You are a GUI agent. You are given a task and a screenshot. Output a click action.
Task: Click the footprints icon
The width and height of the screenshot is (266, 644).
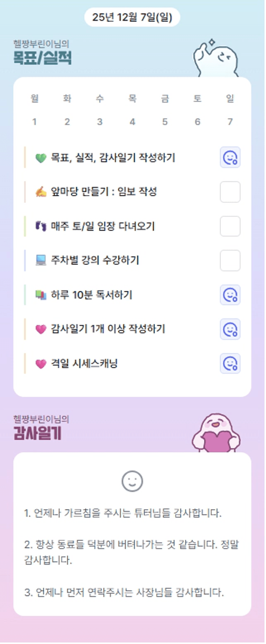pyautogui.click(x=41, y=226)
